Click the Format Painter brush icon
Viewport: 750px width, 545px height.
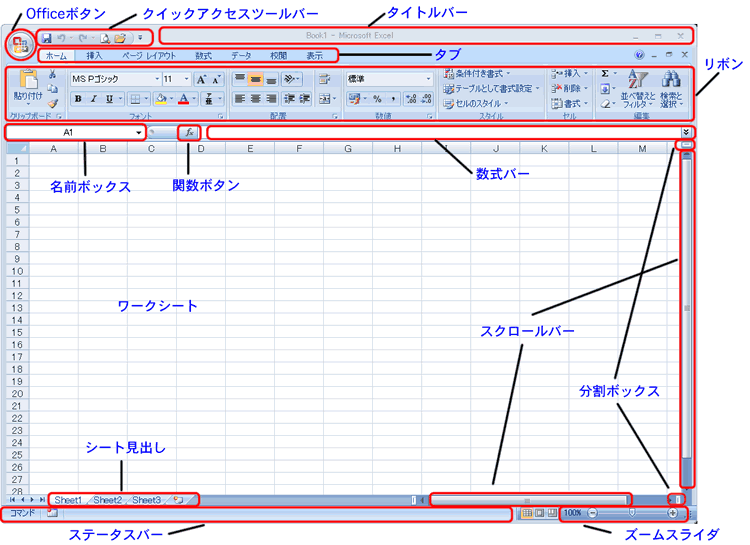click(x=53, y=103)
